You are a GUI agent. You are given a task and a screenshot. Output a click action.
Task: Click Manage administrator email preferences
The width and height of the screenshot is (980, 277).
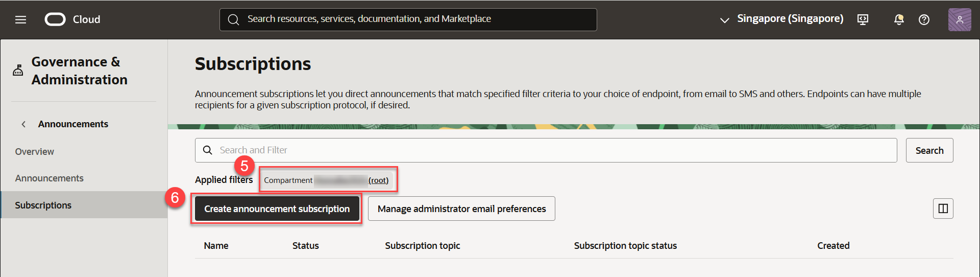(461, 209)
